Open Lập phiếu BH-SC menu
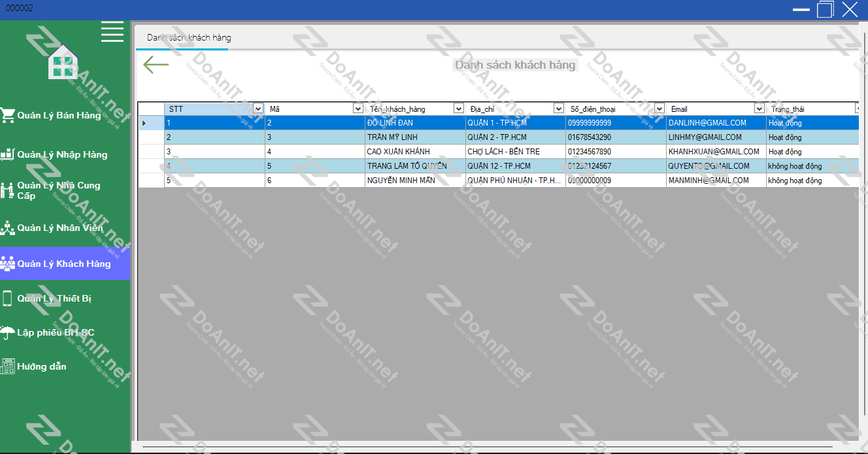Viewport: 868px width, 454px height. [65, 332]
